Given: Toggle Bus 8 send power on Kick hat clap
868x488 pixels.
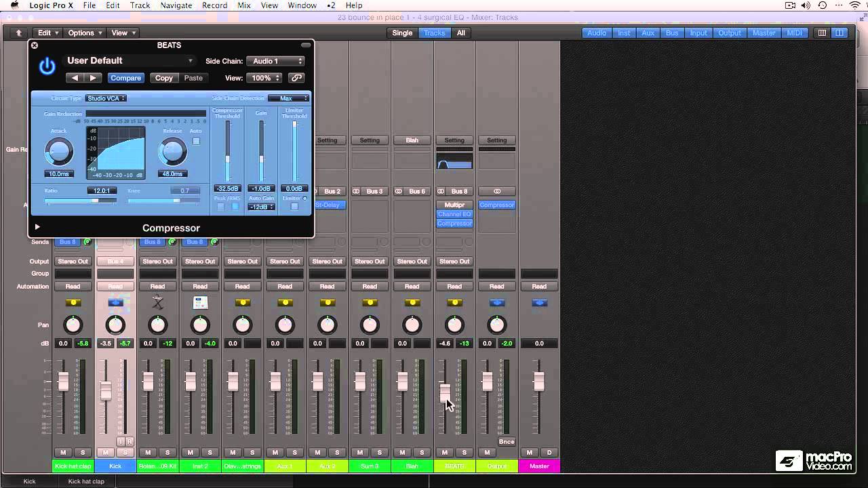Looking at the screenshot, I should click(x=87, y=242).
